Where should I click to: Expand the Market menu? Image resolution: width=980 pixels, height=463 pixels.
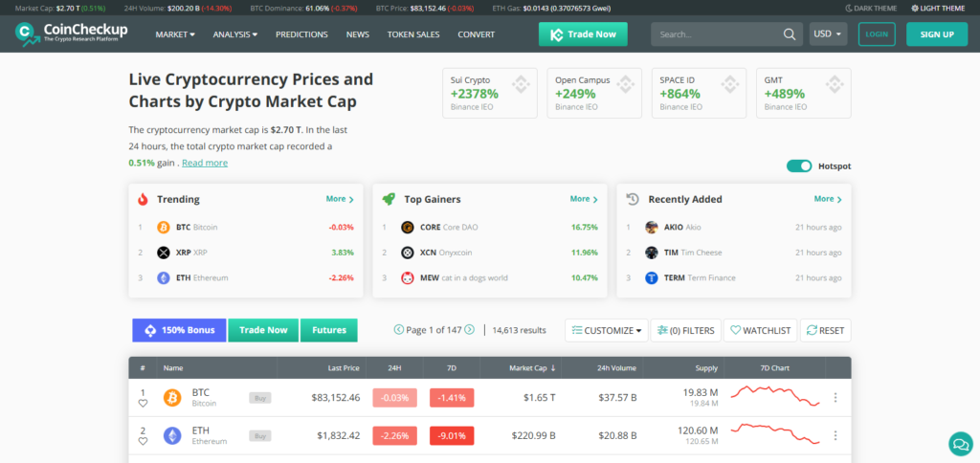175,34
